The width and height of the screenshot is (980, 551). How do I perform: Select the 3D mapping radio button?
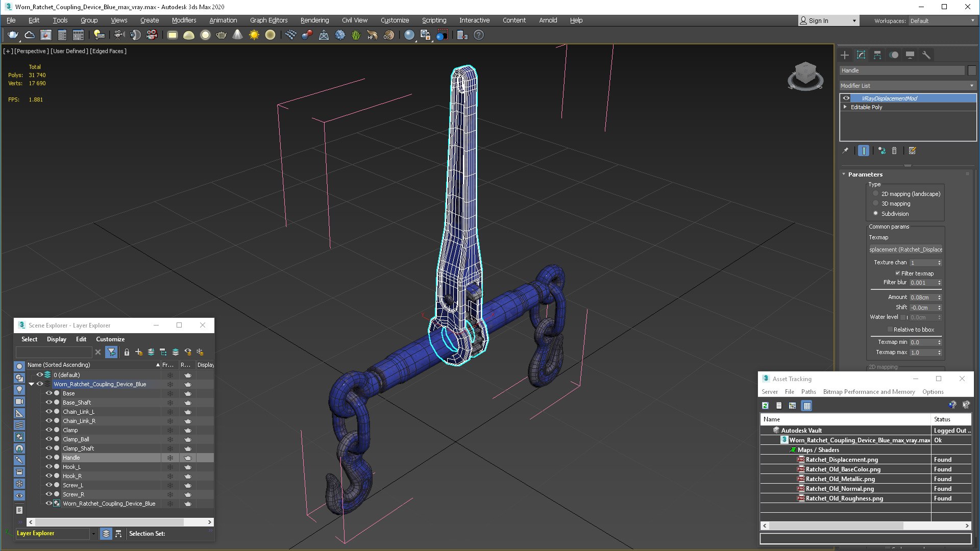click(x=876, y=204)
